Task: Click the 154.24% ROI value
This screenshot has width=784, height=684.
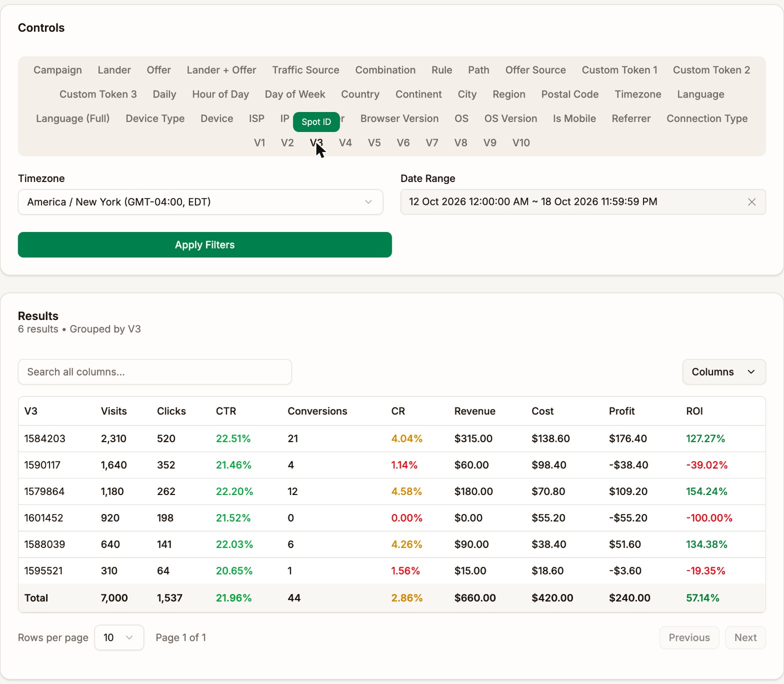Action: [707, 491]
